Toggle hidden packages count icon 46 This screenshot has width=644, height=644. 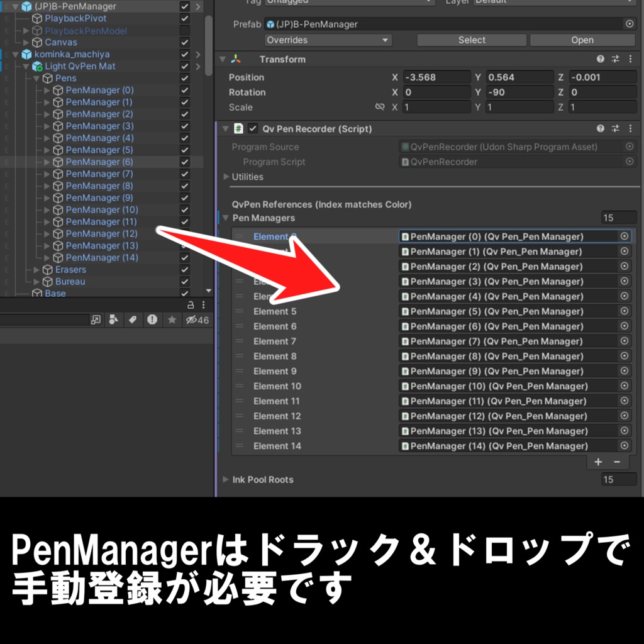click(x=197, y=319)
